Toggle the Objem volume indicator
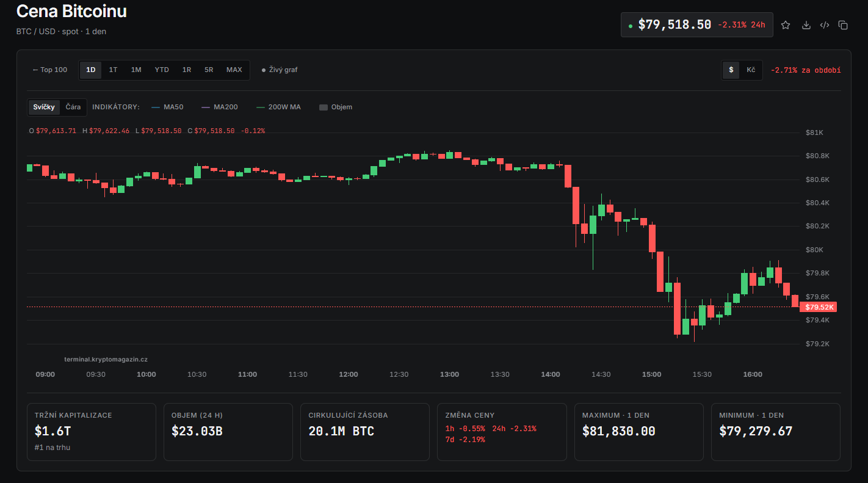 [336, 107]
